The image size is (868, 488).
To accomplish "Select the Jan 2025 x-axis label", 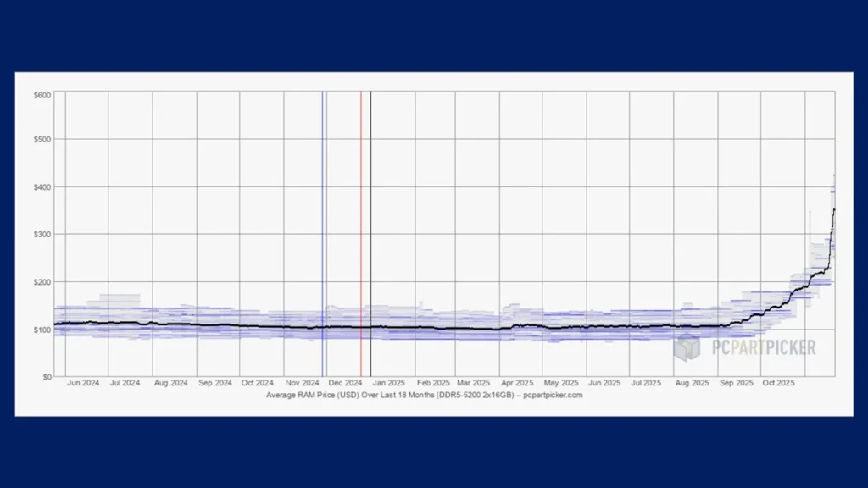I will tap(388, 384).
